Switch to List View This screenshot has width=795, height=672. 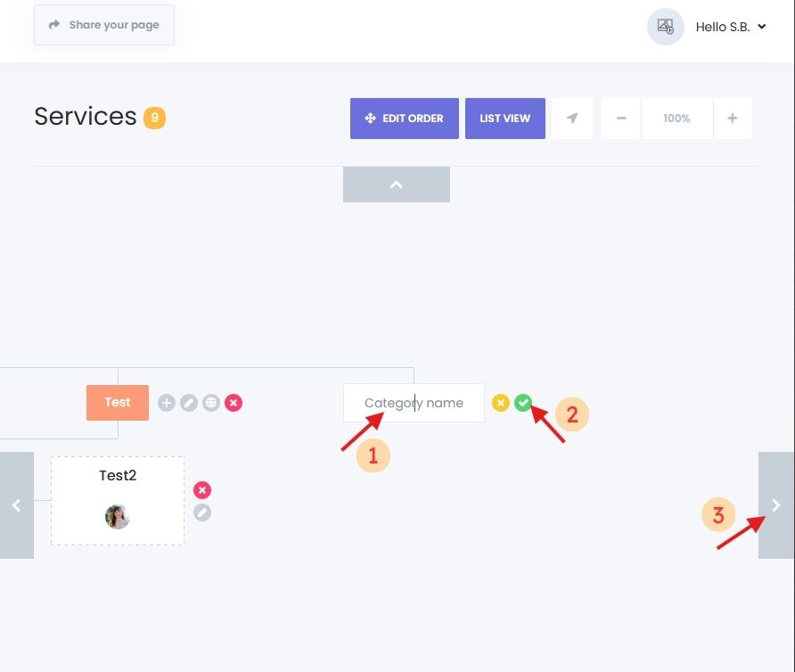pos(504,119)
